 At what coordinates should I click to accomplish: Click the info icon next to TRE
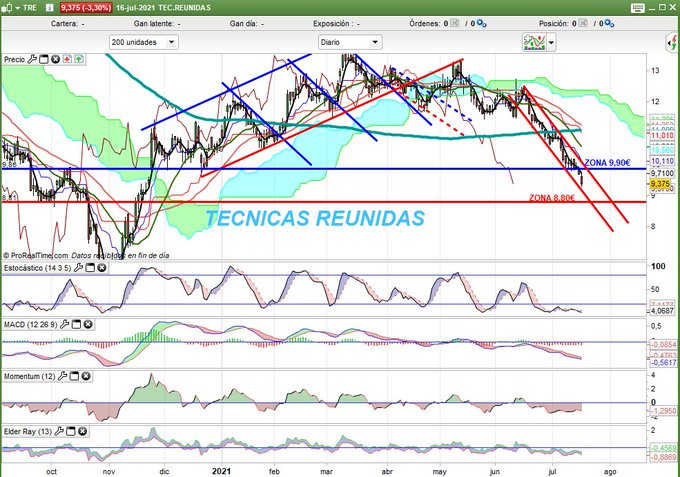click(x=49, y=7)
